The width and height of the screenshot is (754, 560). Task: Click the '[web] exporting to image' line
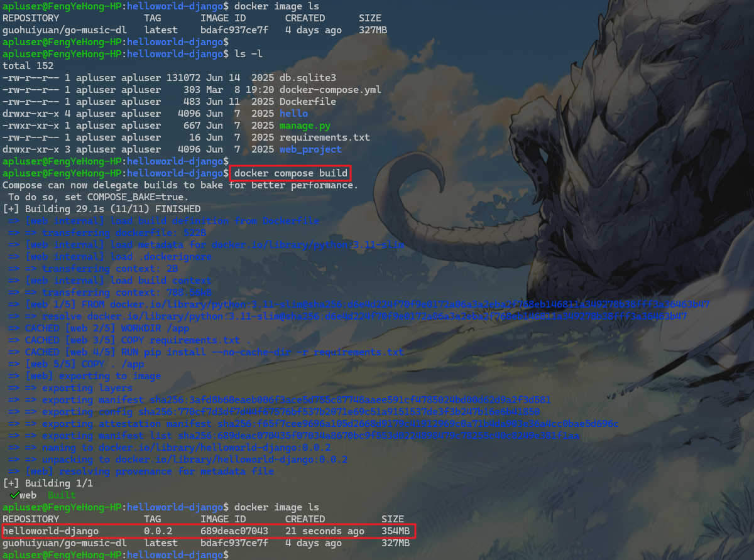pyautogui.click(x=85, y=376)
